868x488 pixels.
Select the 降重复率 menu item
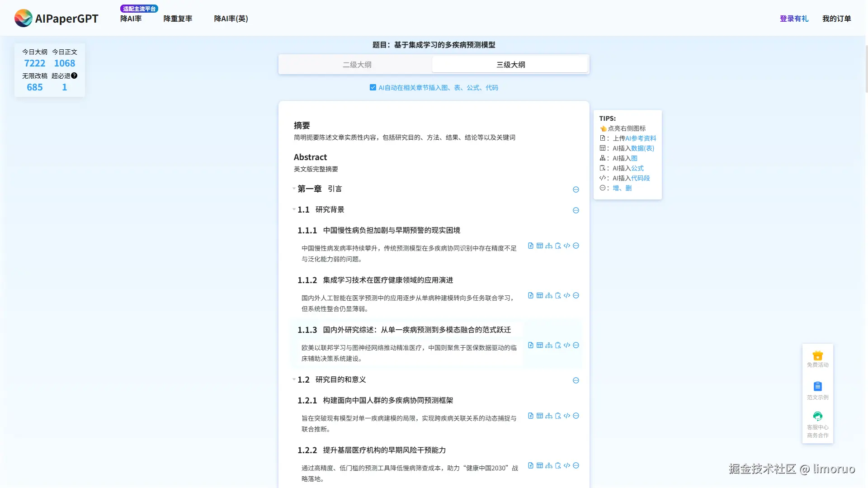tap(178, 19)
